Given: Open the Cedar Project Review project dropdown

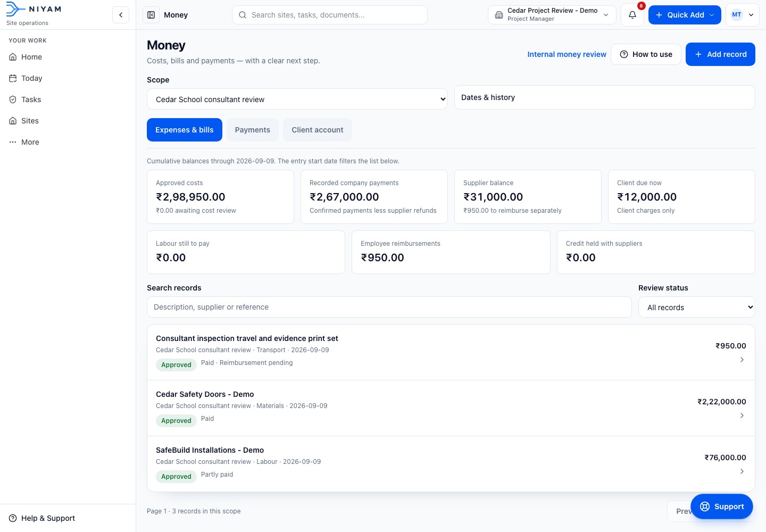Looking at the screenshot, I should tap(552, 15).
